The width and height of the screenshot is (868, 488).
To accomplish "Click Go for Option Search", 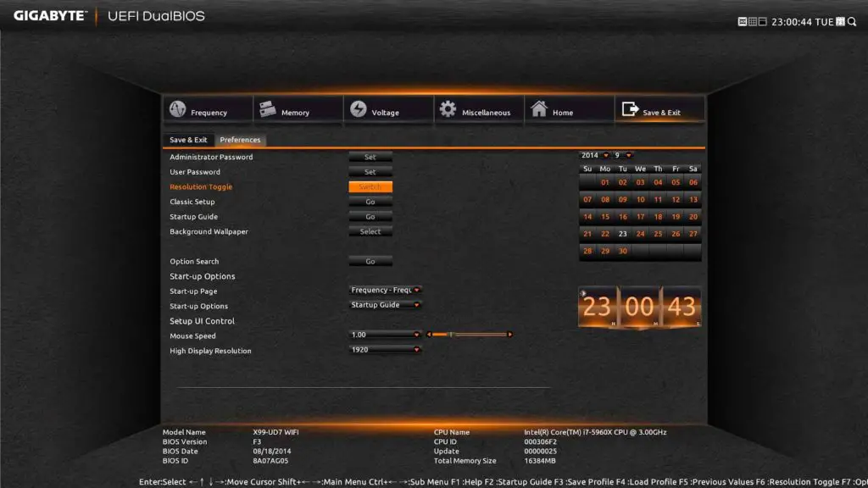I will 370,261.
